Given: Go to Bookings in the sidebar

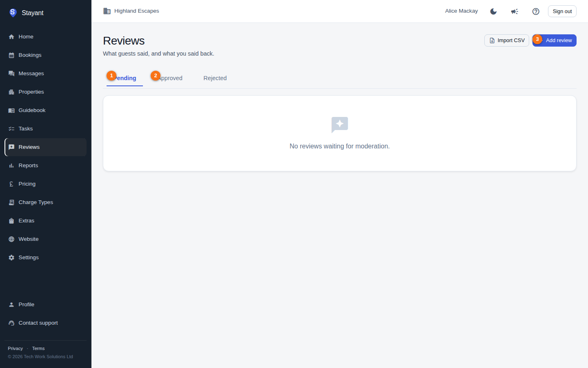Looking at the screenshot, I should (45, 55).
